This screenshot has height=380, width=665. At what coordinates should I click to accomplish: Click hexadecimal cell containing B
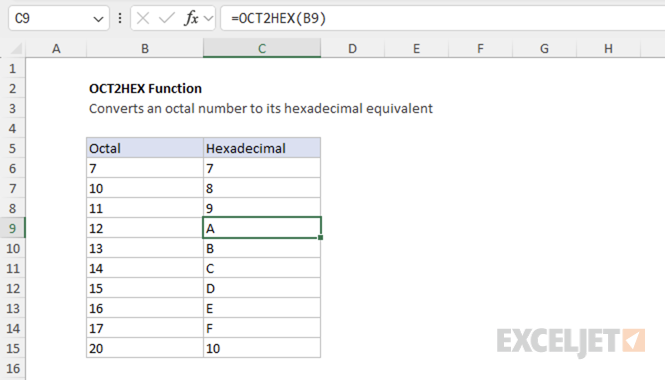262,248
